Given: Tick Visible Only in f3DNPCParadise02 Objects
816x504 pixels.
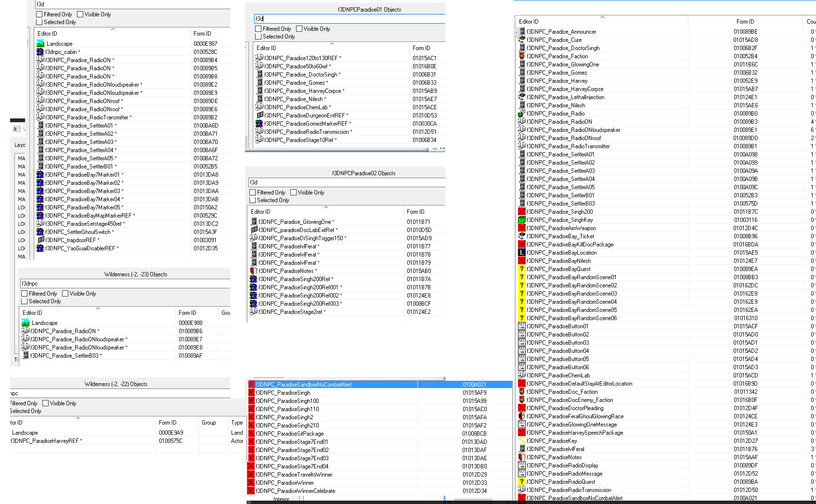Looking at the screenshot, I should coord(294,193).
